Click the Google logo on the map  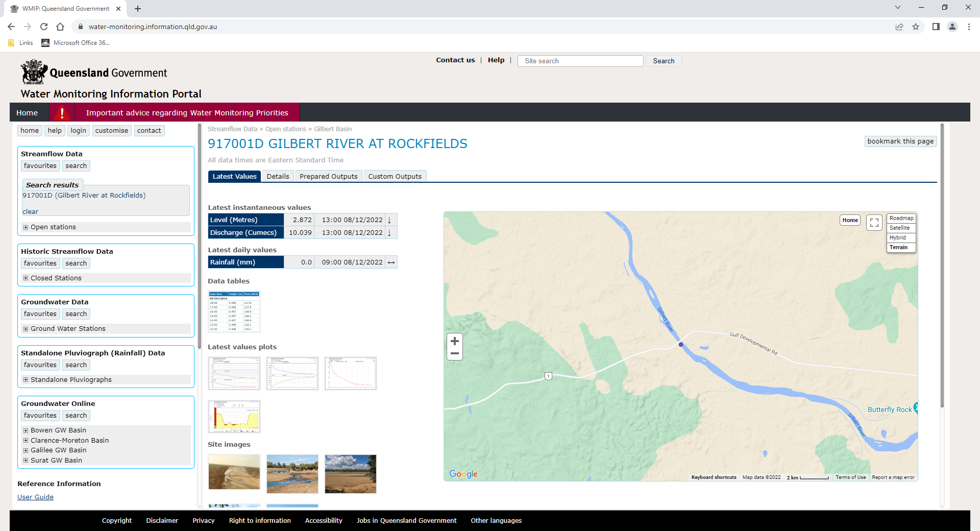click(x=463, y=474)
